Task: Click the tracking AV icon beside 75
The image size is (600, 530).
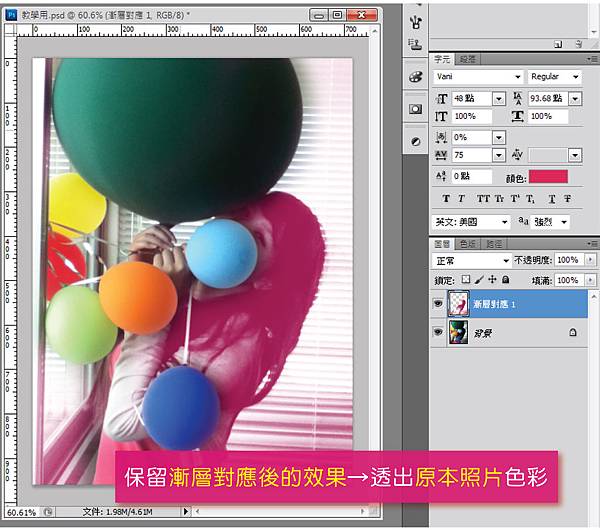Action: click(x=441, y=155)
